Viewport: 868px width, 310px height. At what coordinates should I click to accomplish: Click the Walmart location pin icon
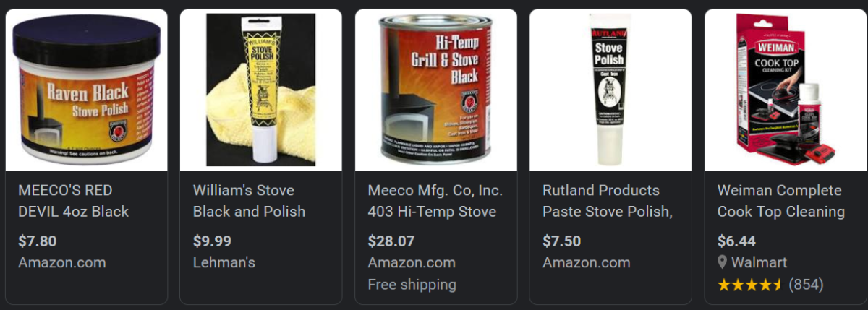point(722,262)
